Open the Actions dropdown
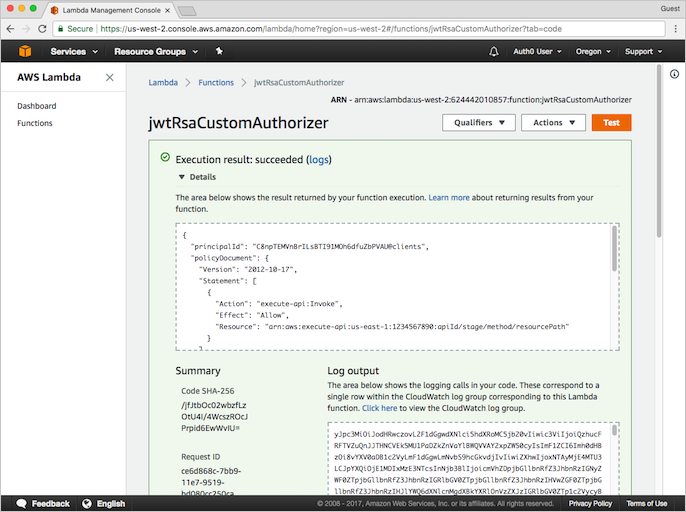The height and width of the screenshot is (512, 686). [553, 123]
